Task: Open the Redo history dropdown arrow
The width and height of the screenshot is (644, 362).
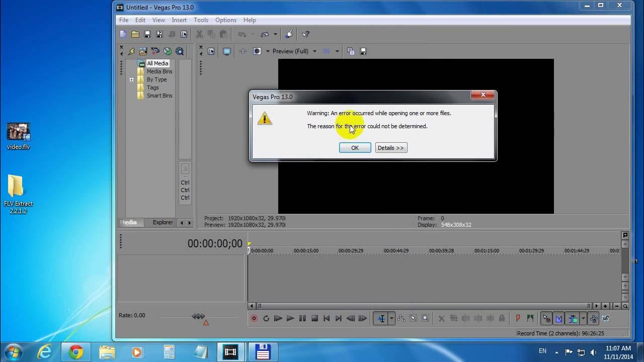Action: click(x=275, y=34)
